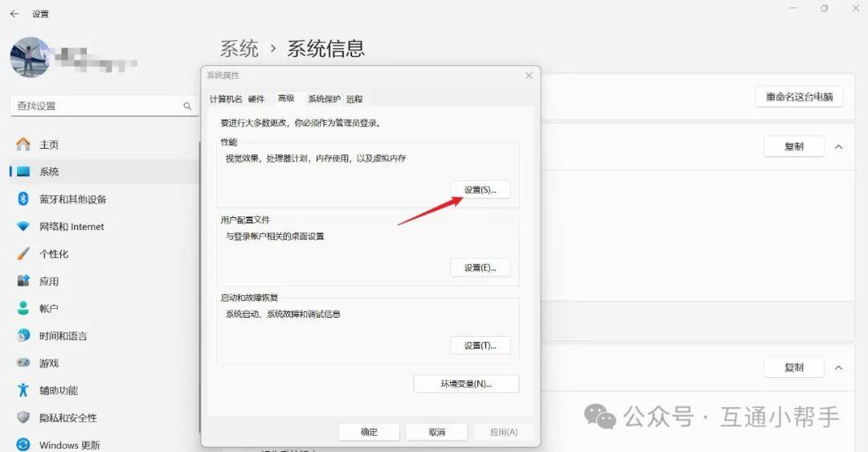Click the user profile avatar picture

tap(31, 57)
